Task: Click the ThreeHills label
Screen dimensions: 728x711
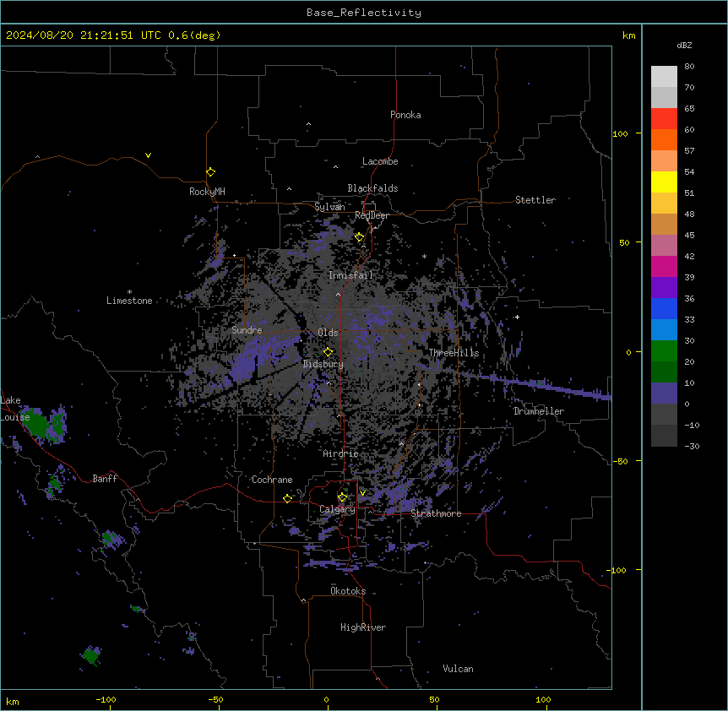Action: click(x=454, y=353)
